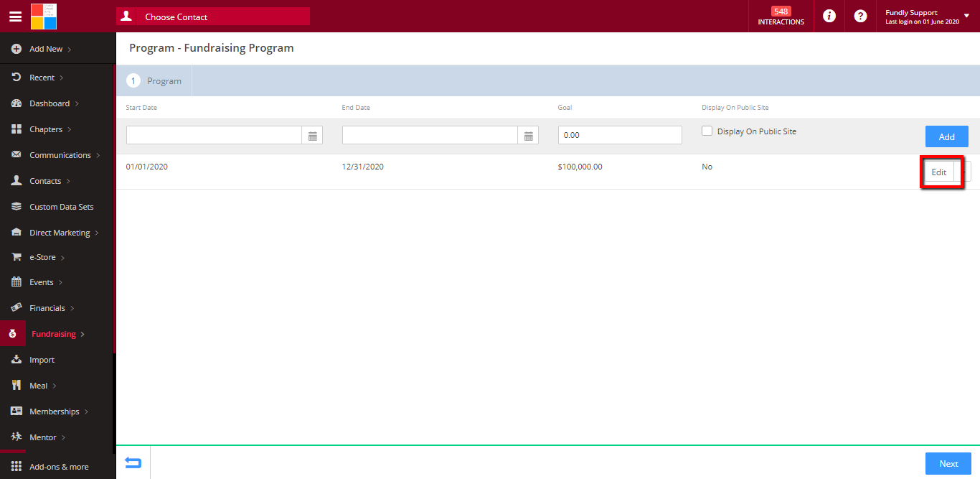Click the blue back arrow icon
This screenshot has width=980, height=479.
tap(133, 463)
